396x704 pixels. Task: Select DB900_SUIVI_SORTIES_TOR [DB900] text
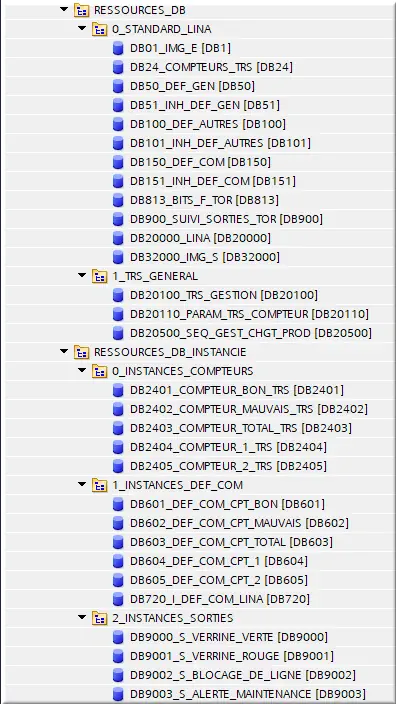226,219
